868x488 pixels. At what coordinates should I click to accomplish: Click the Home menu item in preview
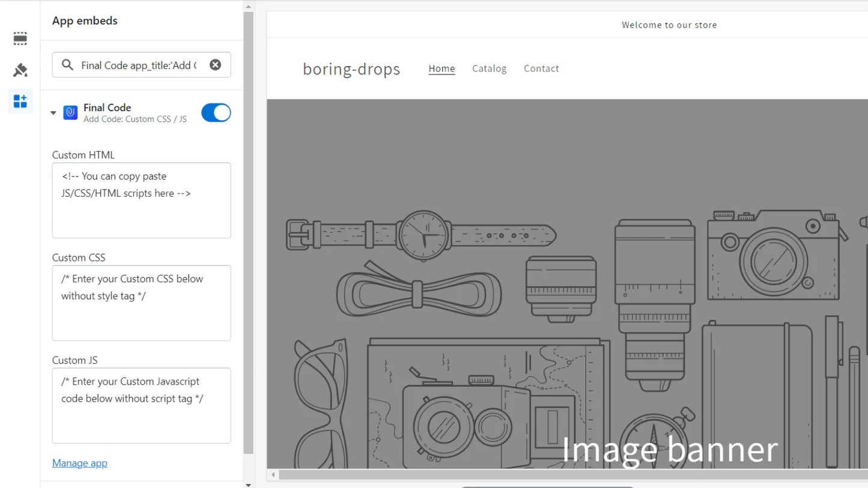[442, 68]
